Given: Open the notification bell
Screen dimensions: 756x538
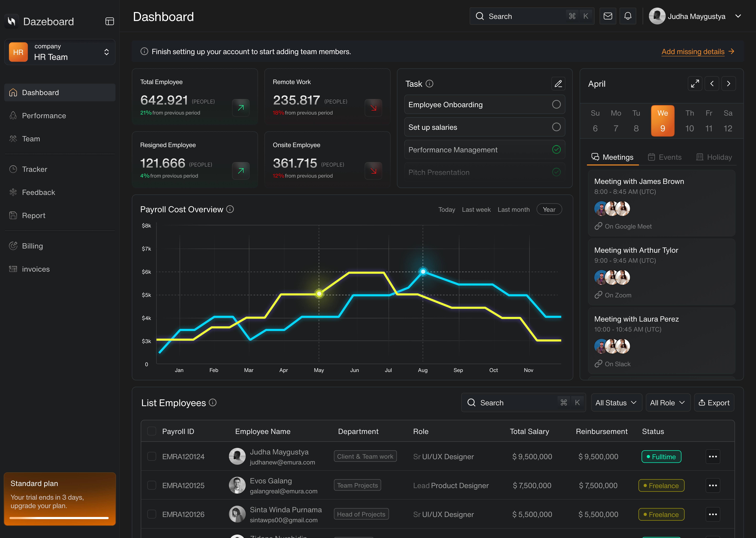Looking at the screenshot, I should pos(628,16).
